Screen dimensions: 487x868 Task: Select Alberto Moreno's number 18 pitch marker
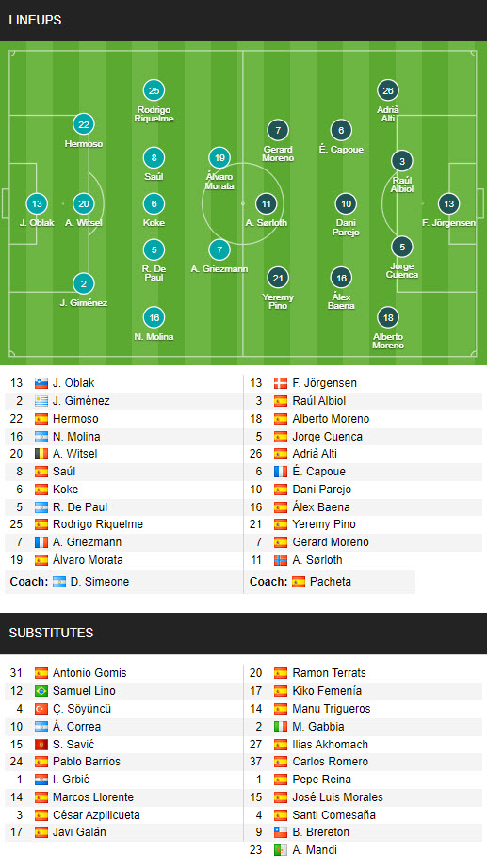[388, 318]
